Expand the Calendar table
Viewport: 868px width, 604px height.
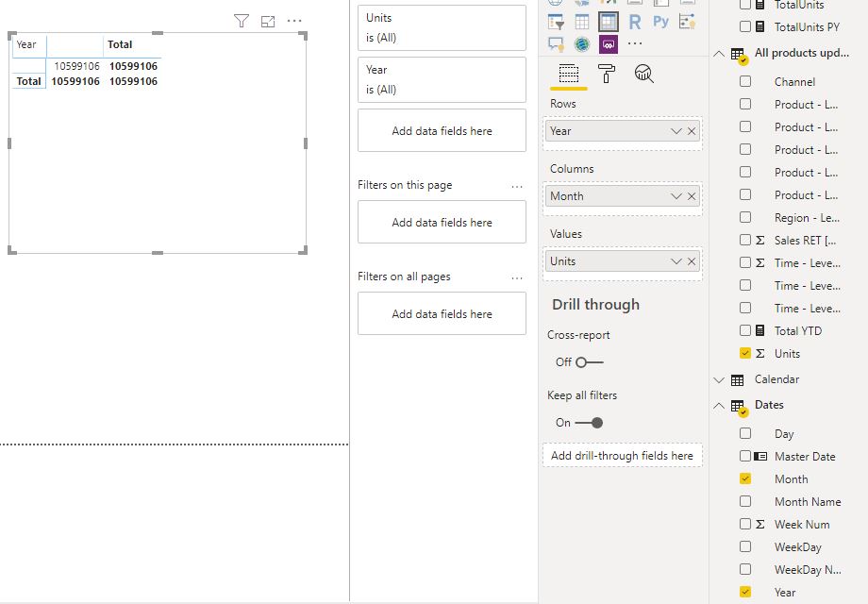719,379
